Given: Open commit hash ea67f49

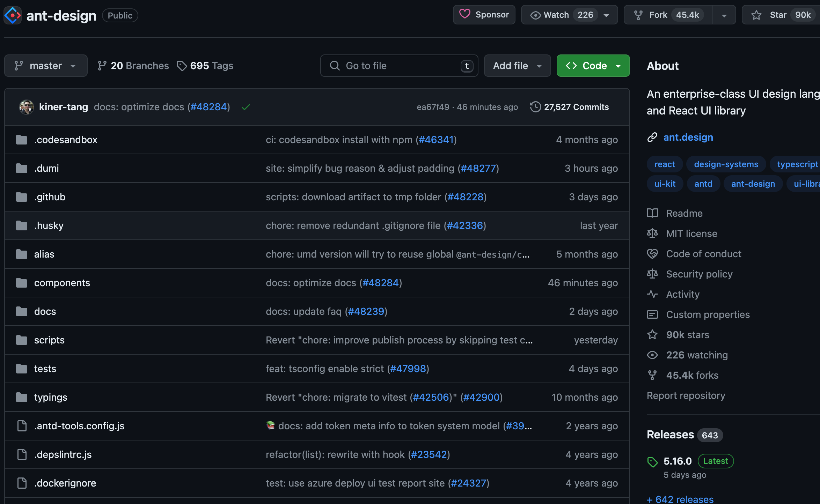Looking at the screenshot, I should (433, 107).
